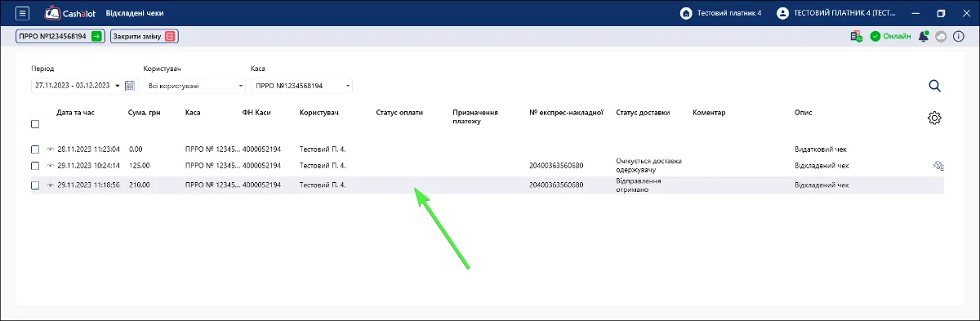
Task: Click the ПРРО №1234568194 toolbar button
Action: click(x=60, y=36)
